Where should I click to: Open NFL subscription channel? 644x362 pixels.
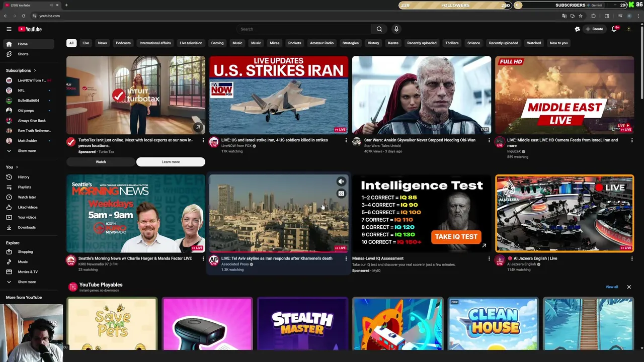point(28,90)
